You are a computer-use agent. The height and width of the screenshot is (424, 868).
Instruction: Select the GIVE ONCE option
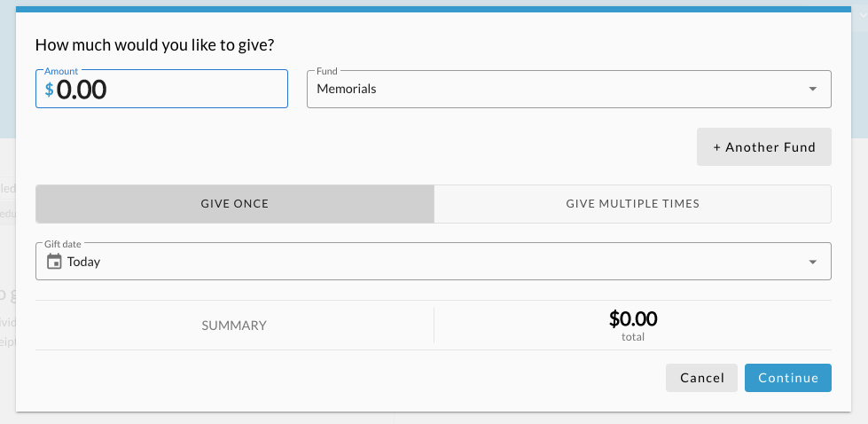pyautogui.click(x=235, y=204)
